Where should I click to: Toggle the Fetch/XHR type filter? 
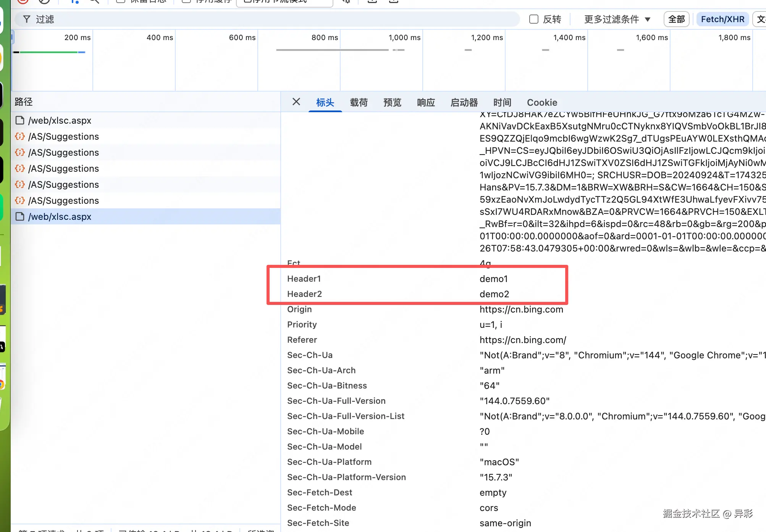point(722,19)
